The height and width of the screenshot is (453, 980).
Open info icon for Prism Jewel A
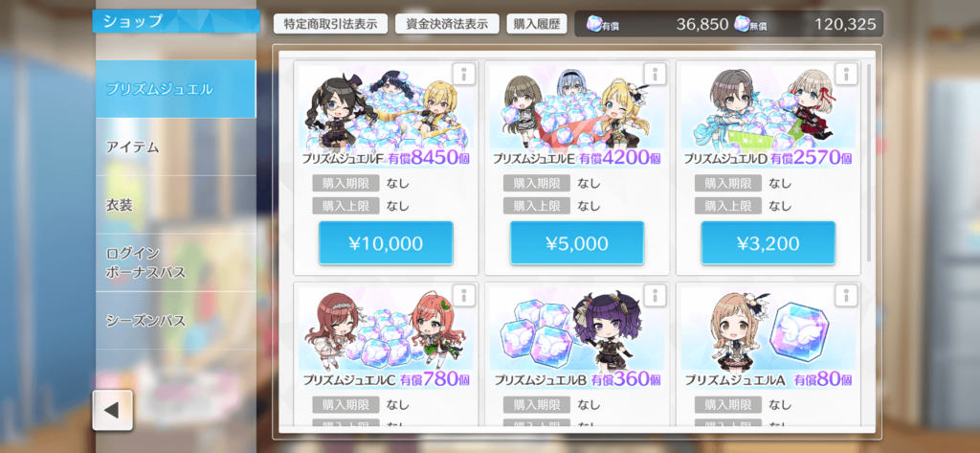[x=846, y=295]
